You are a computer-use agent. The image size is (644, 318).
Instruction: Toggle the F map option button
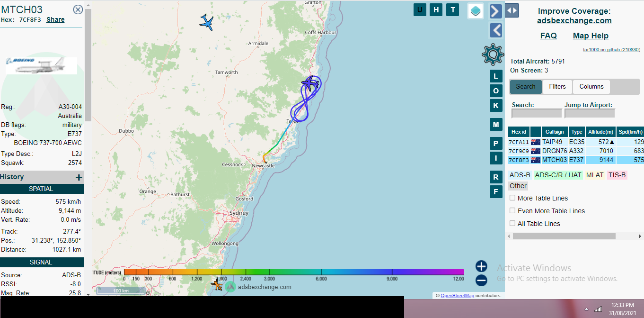(496, 191)
